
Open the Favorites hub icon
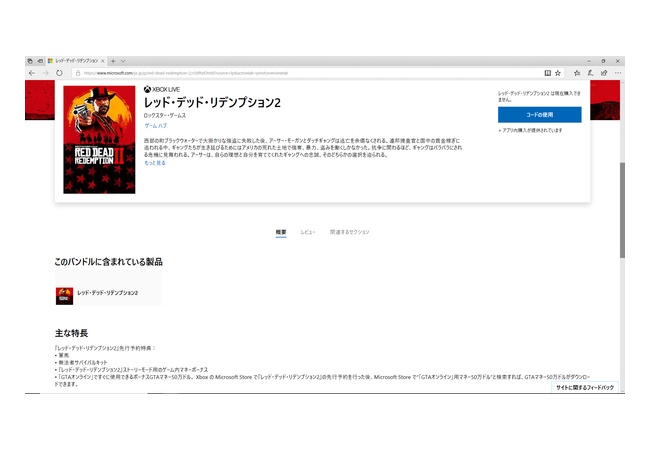pyautogui.click(x=577, y=73)
